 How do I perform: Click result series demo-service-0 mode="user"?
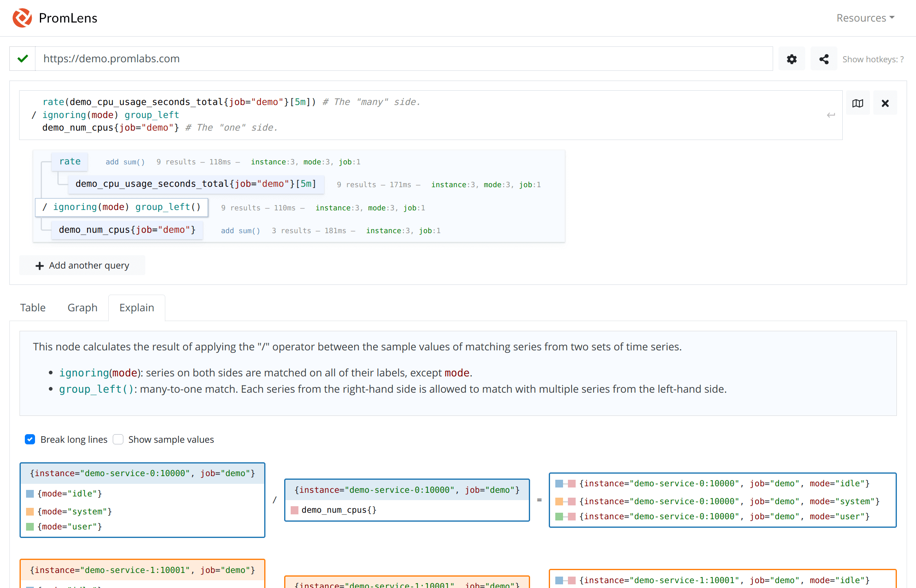[x=724, y=516]
